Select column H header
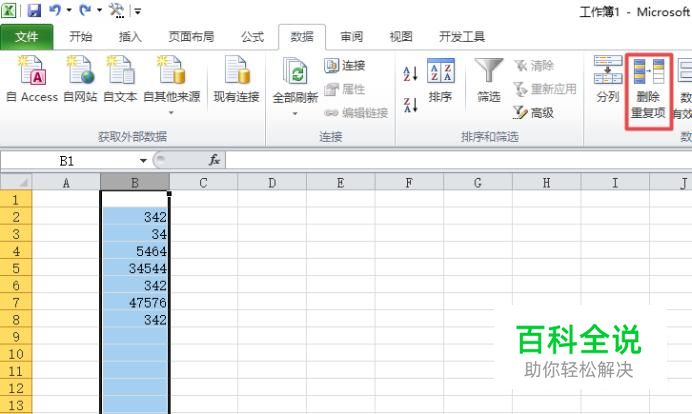This screenshot has width=692, height=414. click(546, 182)
